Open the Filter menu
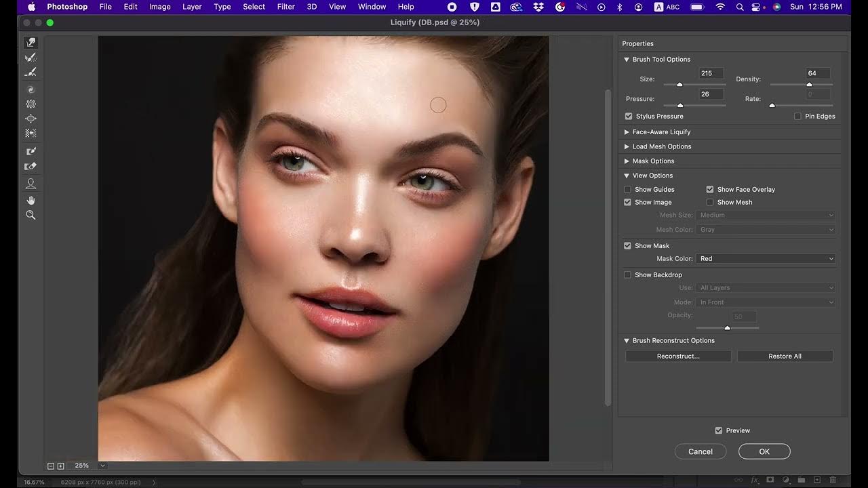The image size is (868, 488). point(286,7)
